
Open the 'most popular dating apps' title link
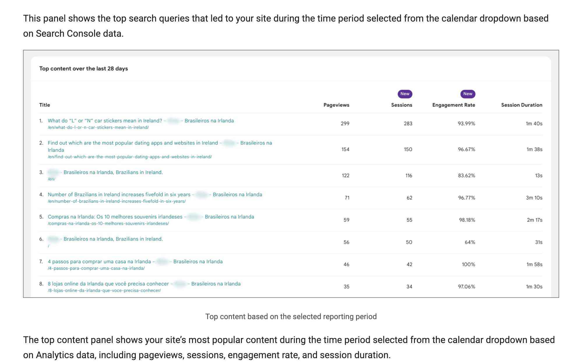(x=160, y=146)
